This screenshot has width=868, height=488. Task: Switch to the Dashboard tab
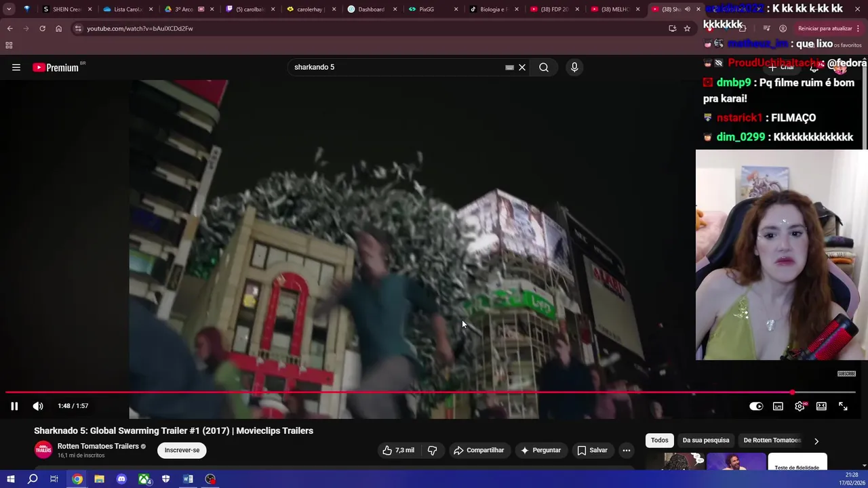pyautogui.click(x=371, y=9)
